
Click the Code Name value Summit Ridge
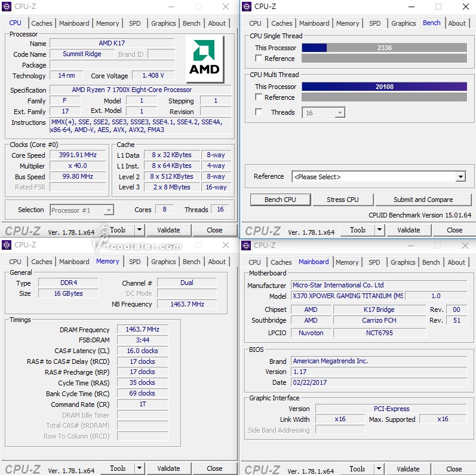pyautogui.click(x=82, y=54)
